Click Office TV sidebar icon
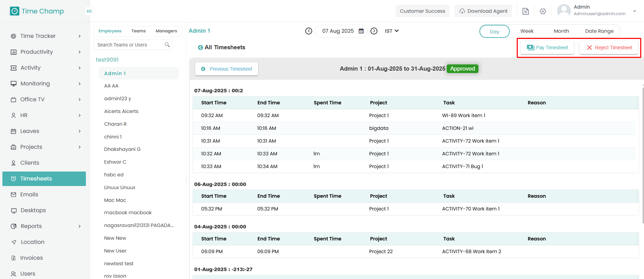 13,100
